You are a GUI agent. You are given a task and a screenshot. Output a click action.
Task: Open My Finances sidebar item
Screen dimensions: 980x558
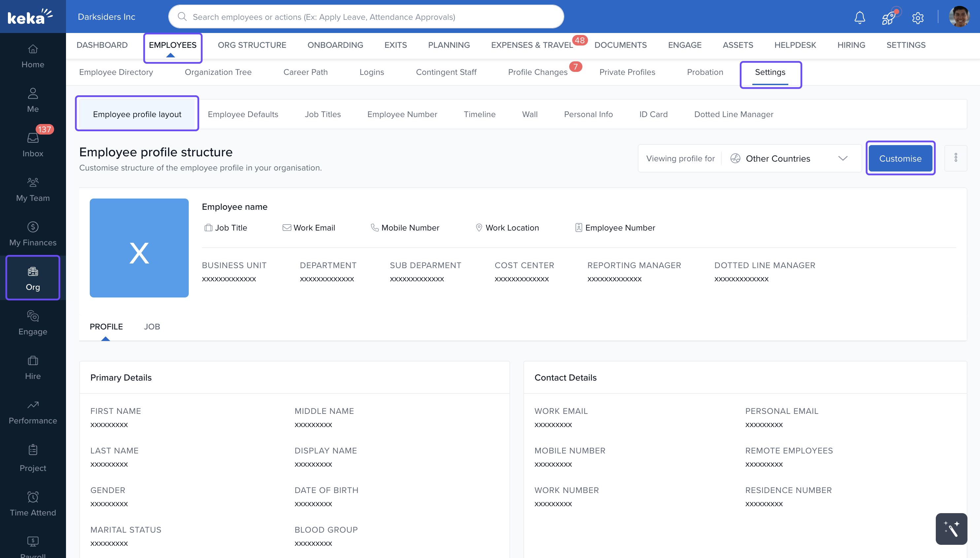[33, 234]
